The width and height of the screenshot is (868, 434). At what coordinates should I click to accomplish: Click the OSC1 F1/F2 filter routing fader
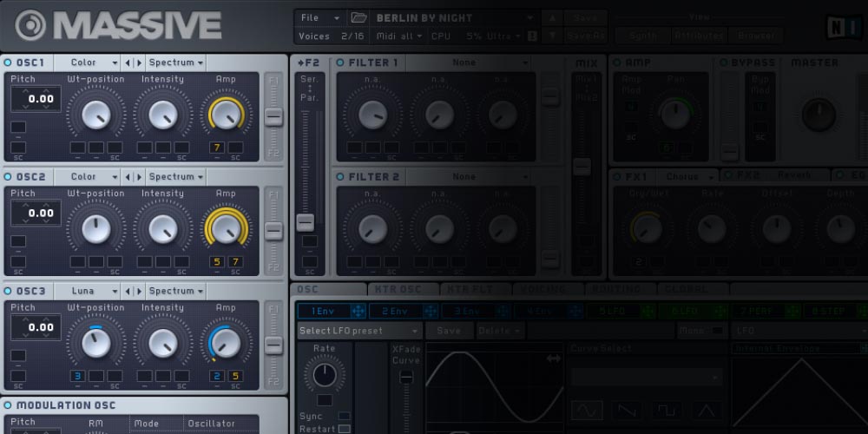tap(273, 116)
